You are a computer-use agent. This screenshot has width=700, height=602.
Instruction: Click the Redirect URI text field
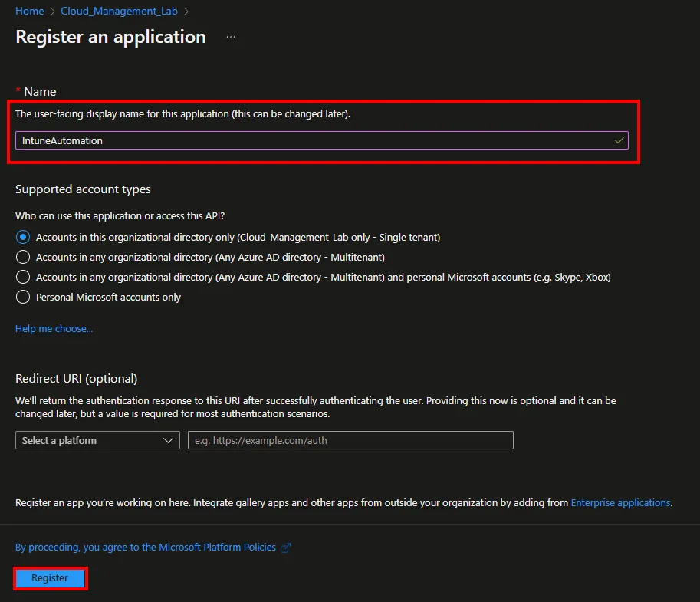pyautogui.click(x=350, y=440)
